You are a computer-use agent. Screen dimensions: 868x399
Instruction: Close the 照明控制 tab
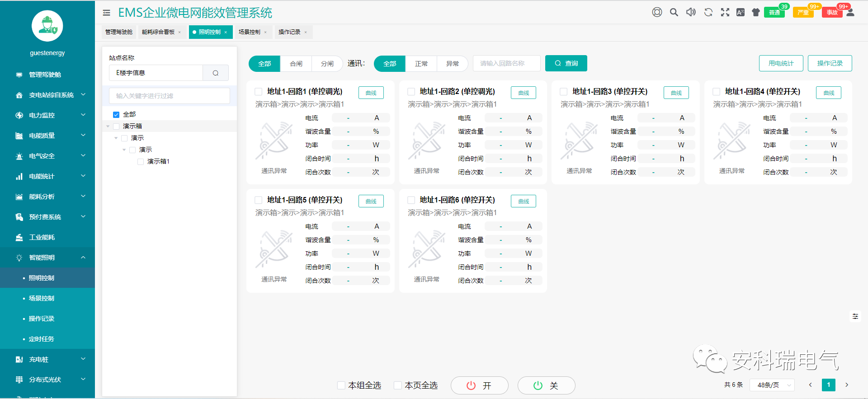[226, 32]
